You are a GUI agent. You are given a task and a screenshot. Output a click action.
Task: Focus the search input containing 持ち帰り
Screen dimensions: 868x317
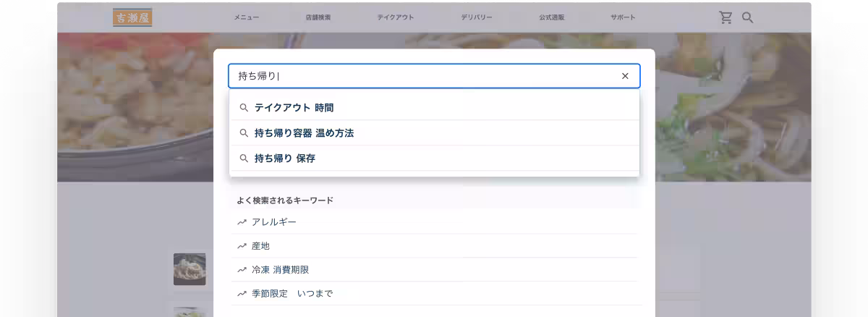click(427, 76)
